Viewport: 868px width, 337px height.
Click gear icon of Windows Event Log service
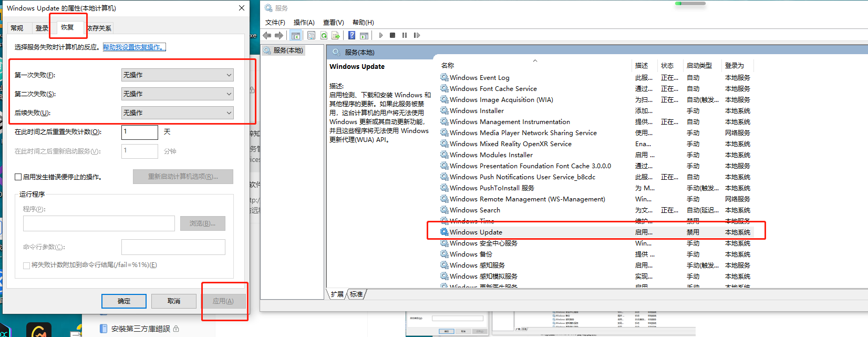(x=445, y=77)
